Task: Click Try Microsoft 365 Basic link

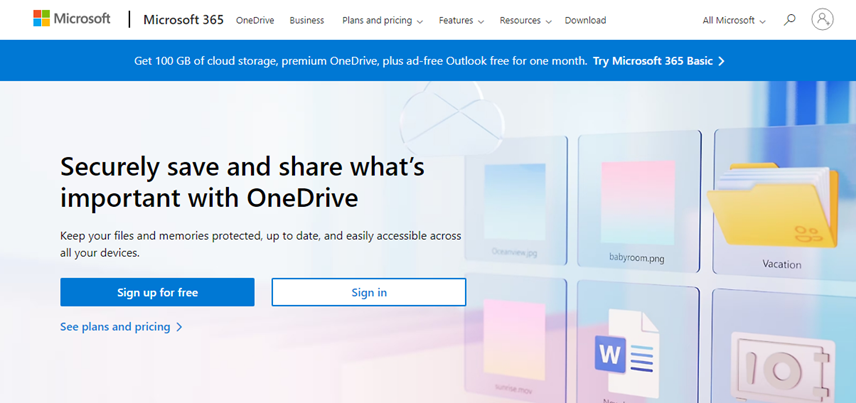Action: [658, 61]
